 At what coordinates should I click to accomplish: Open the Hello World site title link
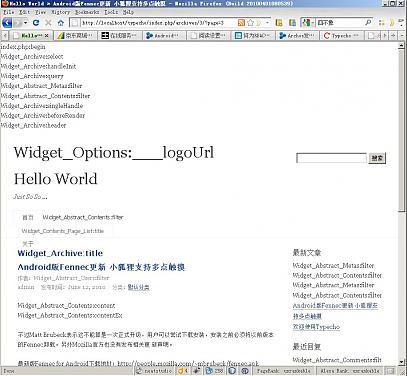point(55,179)
